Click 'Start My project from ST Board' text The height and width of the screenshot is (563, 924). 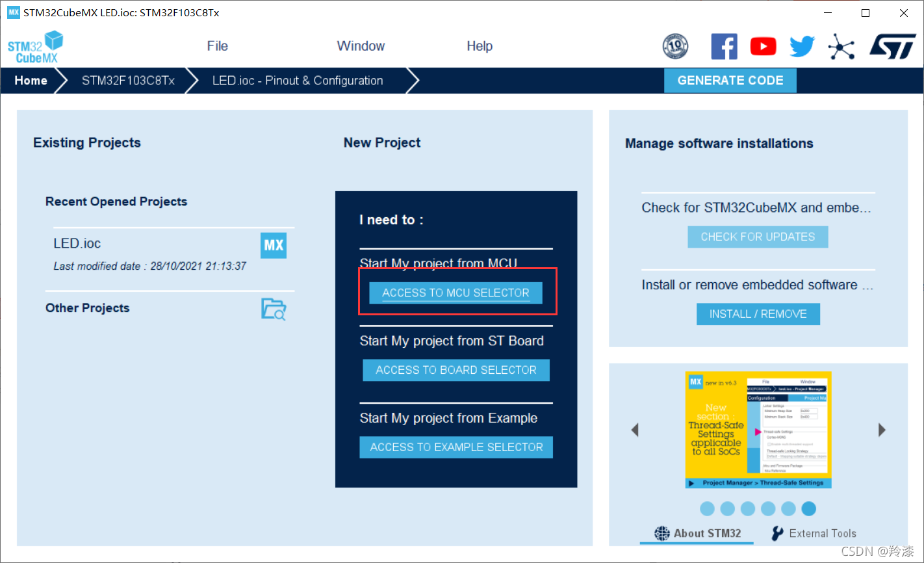click(452, 341)
